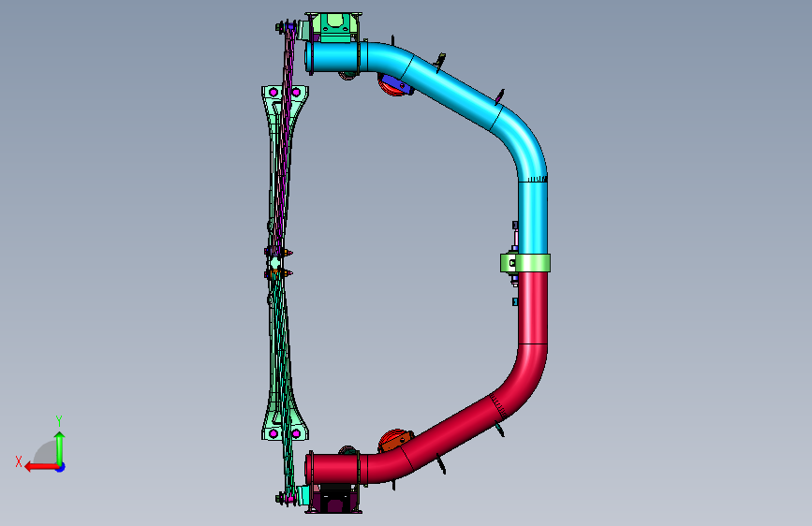Select the nut at the bottom end of the strap
This screenshot has height=526, width=812.
click(x=280, y=499)
